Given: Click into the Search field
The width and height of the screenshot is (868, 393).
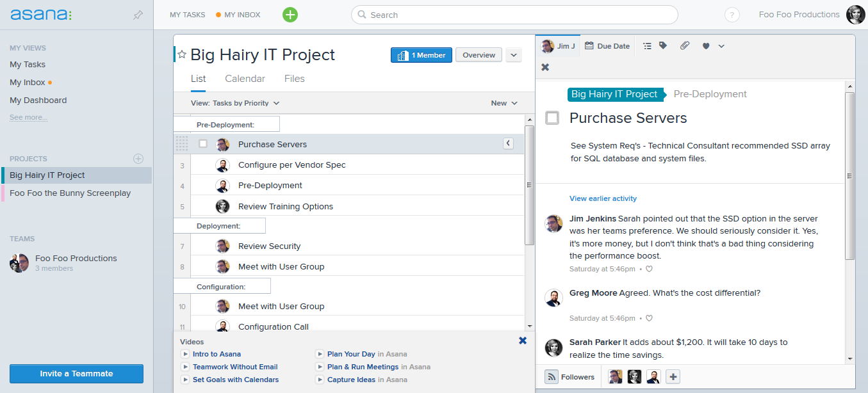Looking at the screenshot, I should 514,15.
